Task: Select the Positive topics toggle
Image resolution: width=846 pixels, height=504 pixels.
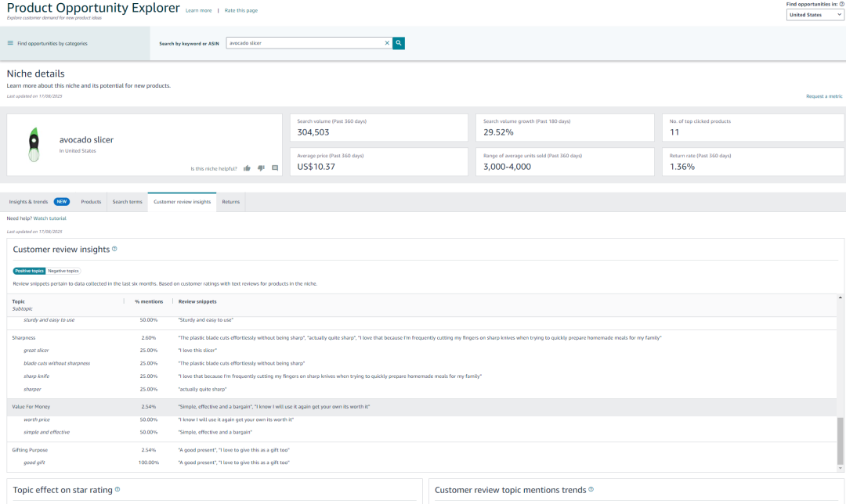Action: 29,271
